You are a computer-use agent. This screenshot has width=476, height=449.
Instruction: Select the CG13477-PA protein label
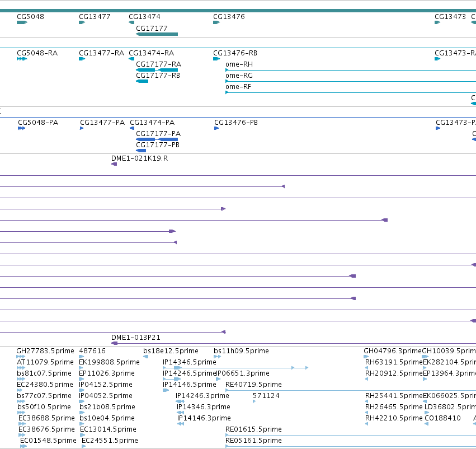tap(102, 123)
